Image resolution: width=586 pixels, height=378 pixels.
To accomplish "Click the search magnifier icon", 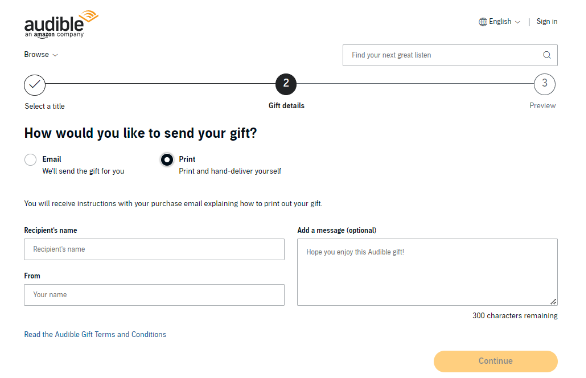I will 547,55.
